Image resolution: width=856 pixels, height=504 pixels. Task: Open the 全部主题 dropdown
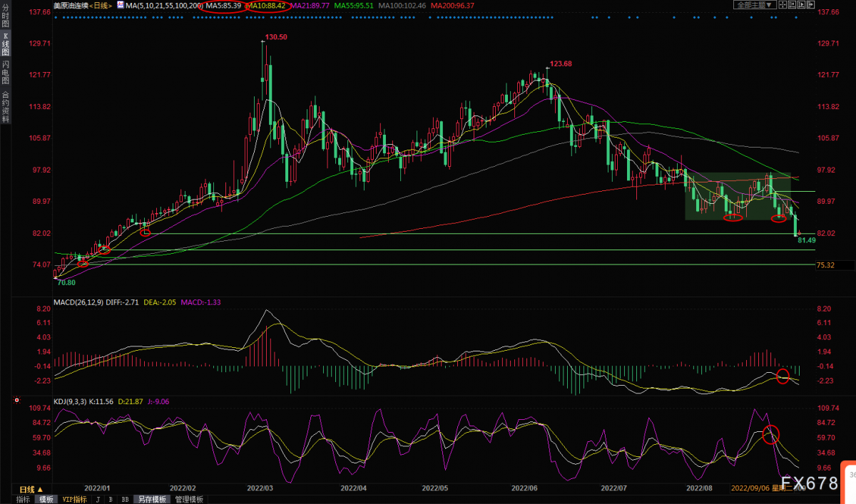point(754,4)
